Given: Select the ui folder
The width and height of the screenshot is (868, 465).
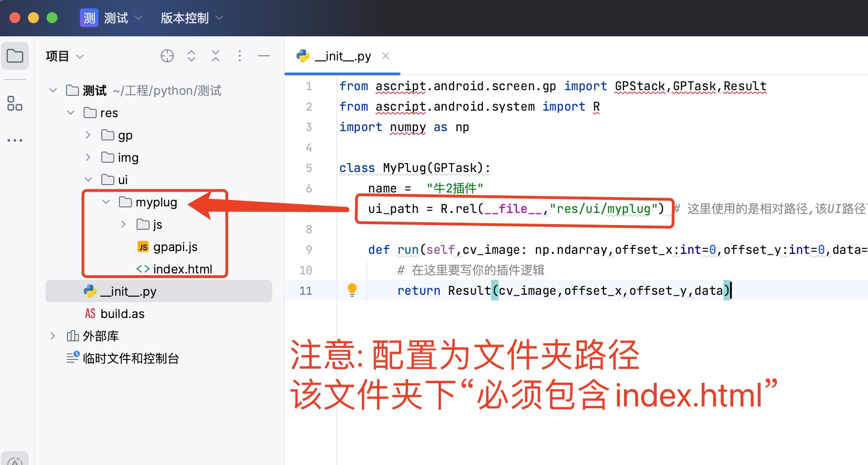Looking at the screenshot, I should 123,180.
